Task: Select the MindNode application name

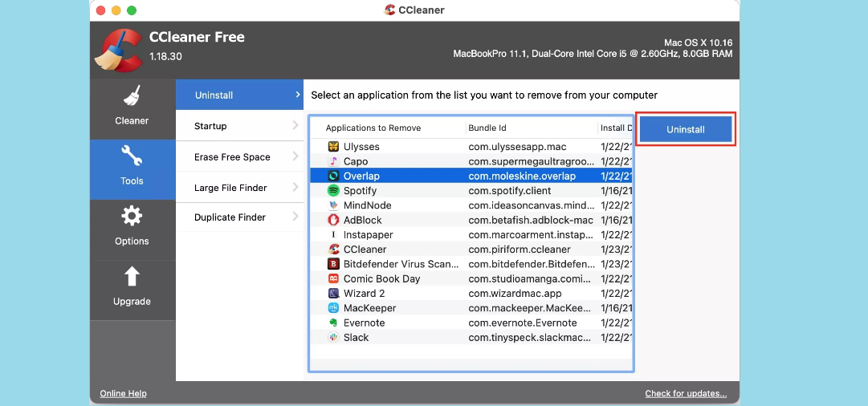Action: (367, 205)
